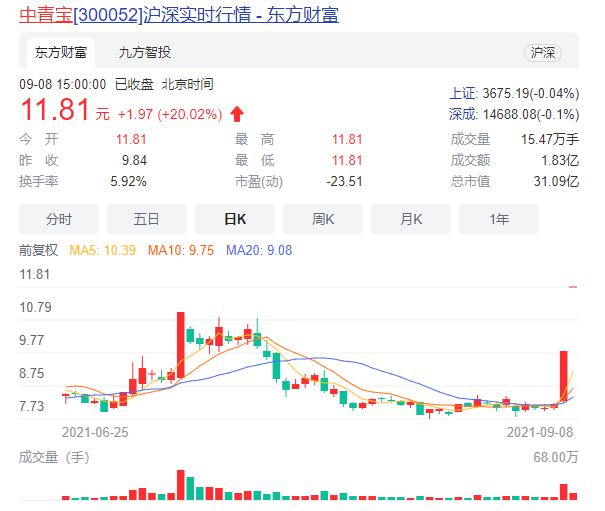Click the MA10: 9.75 indicator
This screenshot has width=605, height=511.
[181, 250]
